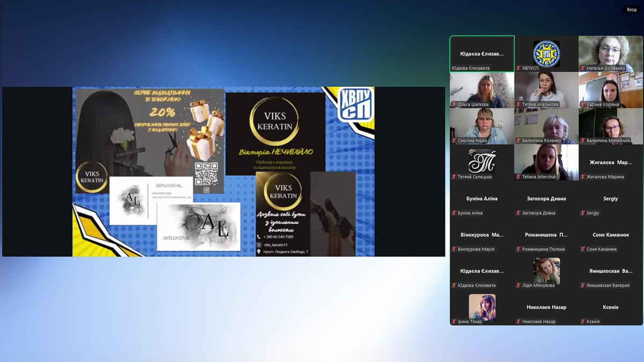Viewport: 644px width, 362px height.
Task: Click the large centered 'Sergiy' name
Action: tap(611, 198)
